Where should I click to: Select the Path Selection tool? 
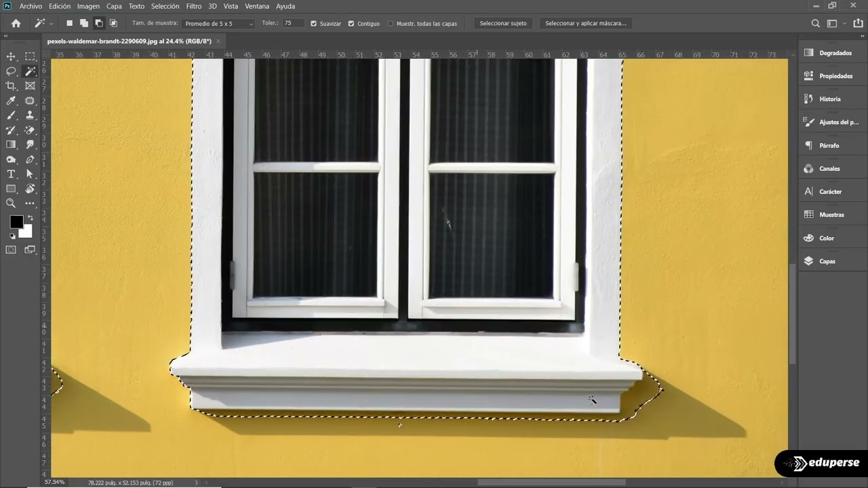pyautogui.click(x=30, y=175)
